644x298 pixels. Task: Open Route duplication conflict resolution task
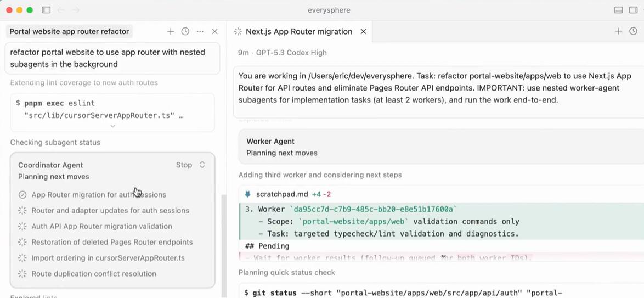click(x=94, y=274)
